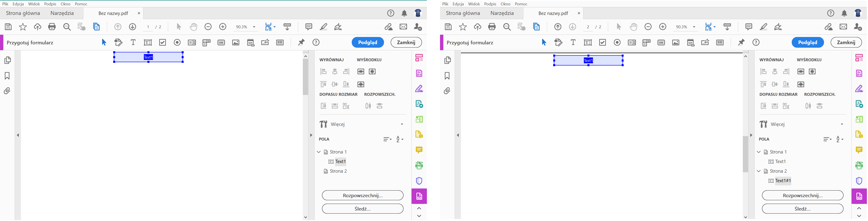Open find search in the right window
This screenshot has height=221, width=868.
pos(507,27)
